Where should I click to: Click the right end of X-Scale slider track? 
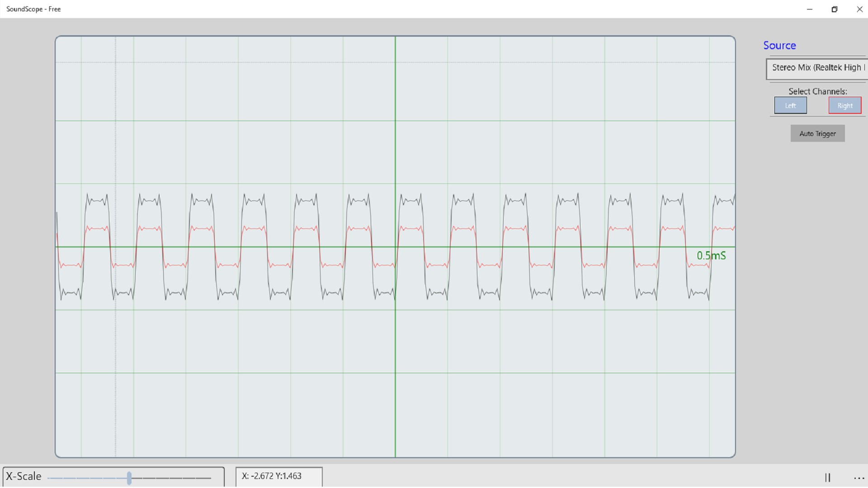pyautogui.click(x=209, y=478)
